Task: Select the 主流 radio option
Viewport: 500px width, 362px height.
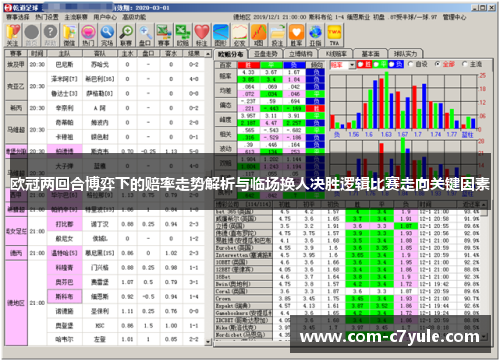Action: 465,64
